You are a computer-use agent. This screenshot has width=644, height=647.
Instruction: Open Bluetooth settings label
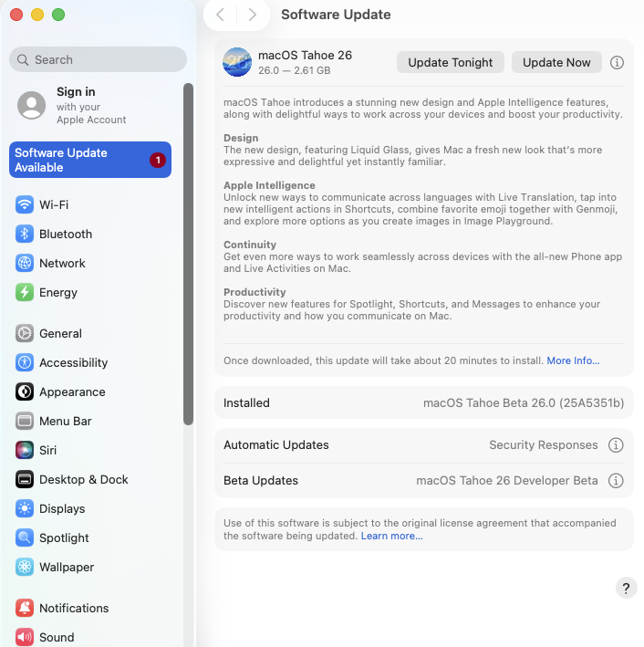coord(66,234)
